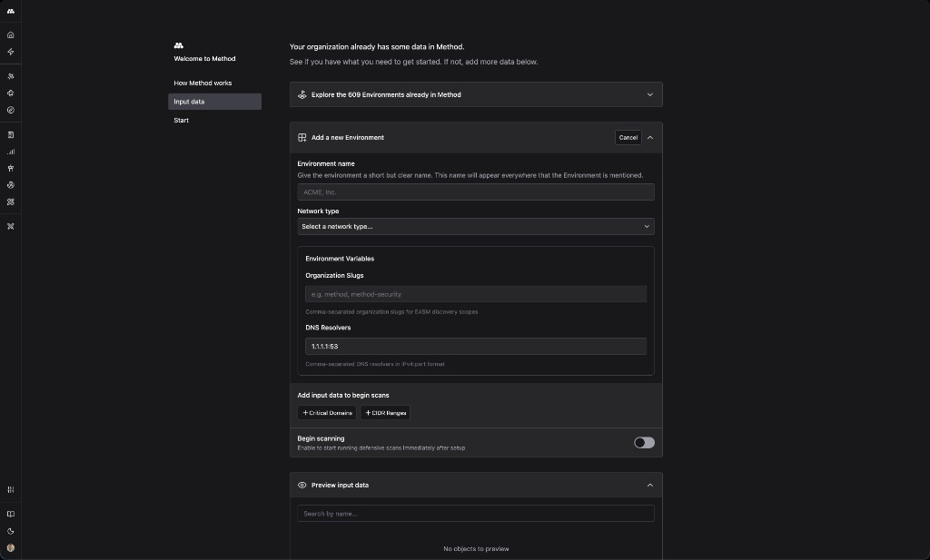The height and width of the screenshot is (560, 930).
Task: Open the document report icon in sidebar
Action: [11, 135]
